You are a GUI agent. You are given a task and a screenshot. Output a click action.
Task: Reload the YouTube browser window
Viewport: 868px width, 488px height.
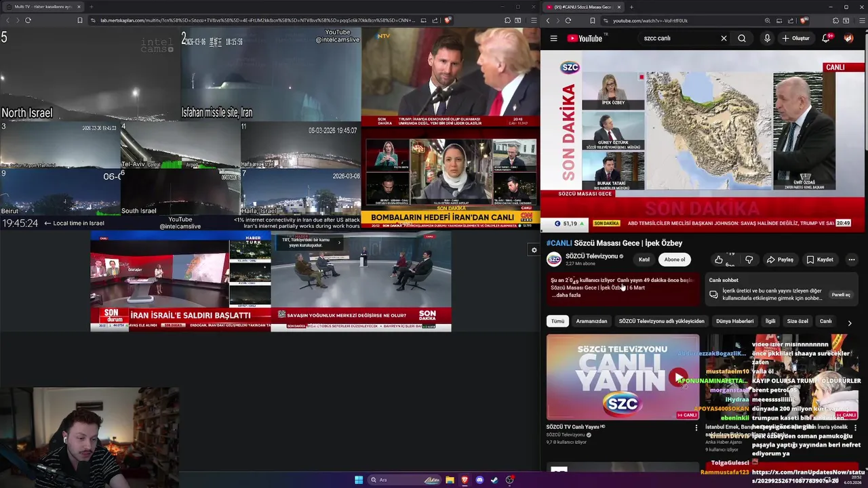pyautogui.click(x=568, y=20)
